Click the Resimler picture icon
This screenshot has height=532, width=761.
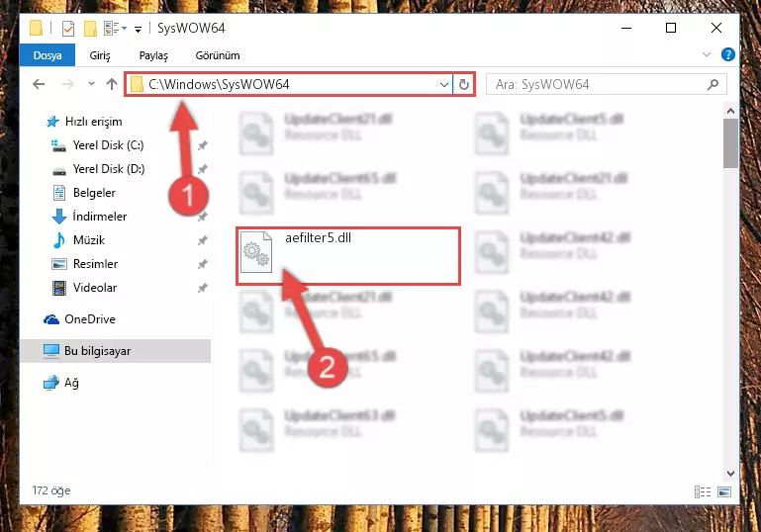point(58,264)
